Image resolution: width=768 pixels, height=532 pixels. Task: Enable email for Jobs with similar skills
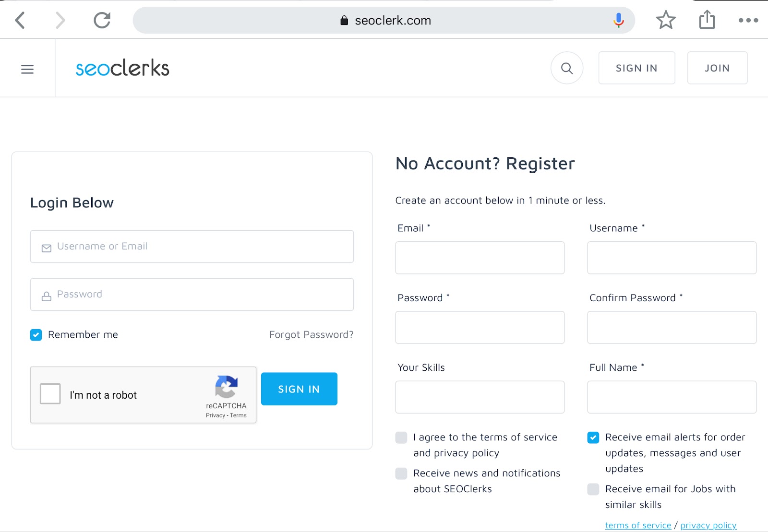(x=593, y=489)
